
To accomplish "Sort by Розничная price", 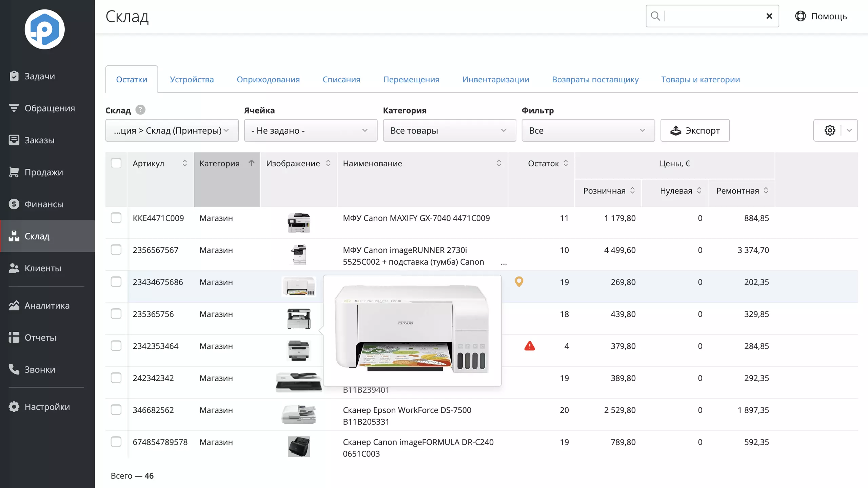I will [633, 190].
